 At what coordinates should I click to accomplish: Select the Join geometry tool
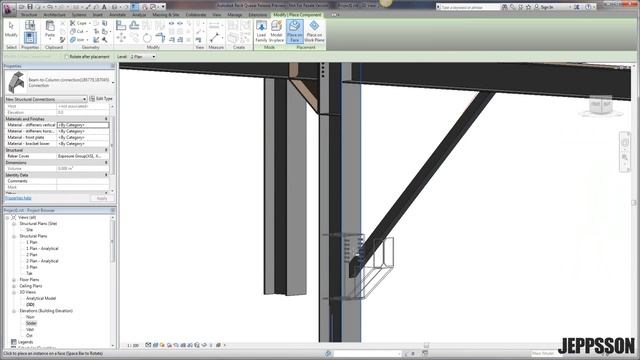tap(78, 40)
